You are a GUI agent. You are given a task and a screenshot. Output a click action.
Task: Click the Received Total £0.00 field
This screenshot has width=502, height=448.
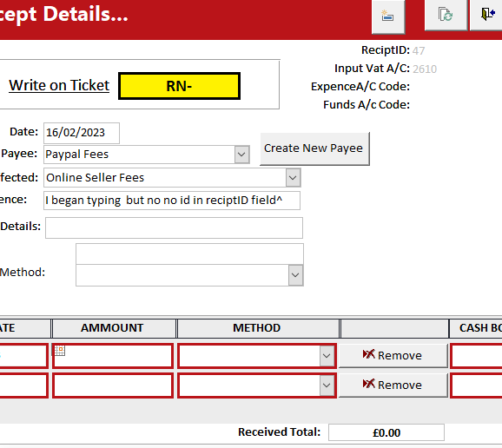point(386,432)
